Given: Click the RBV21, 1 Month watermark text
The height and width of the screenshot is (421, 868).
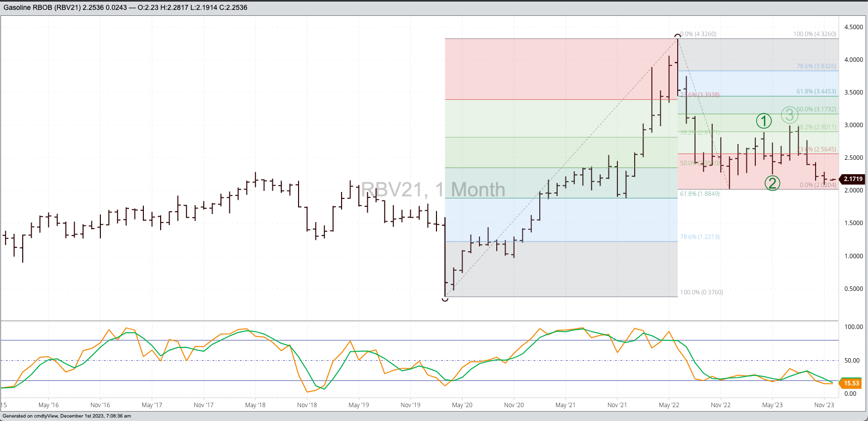Looking at the screenshot, I should [x=433, y=190].
